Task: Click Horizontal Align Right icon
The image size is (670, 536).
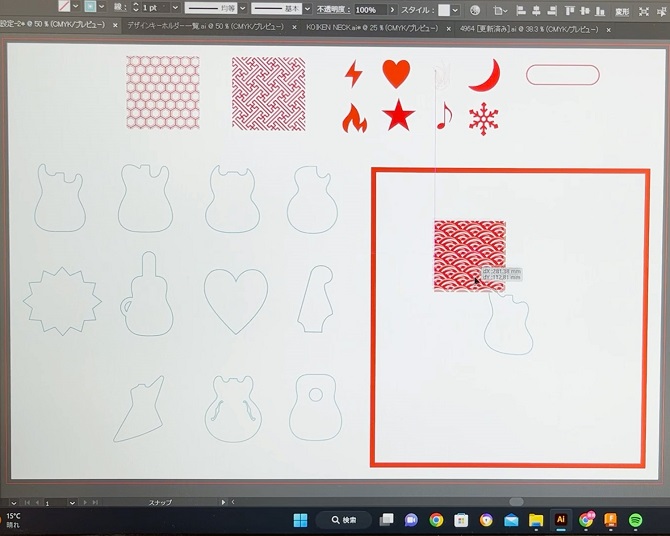Action: (x=552, y=11)
